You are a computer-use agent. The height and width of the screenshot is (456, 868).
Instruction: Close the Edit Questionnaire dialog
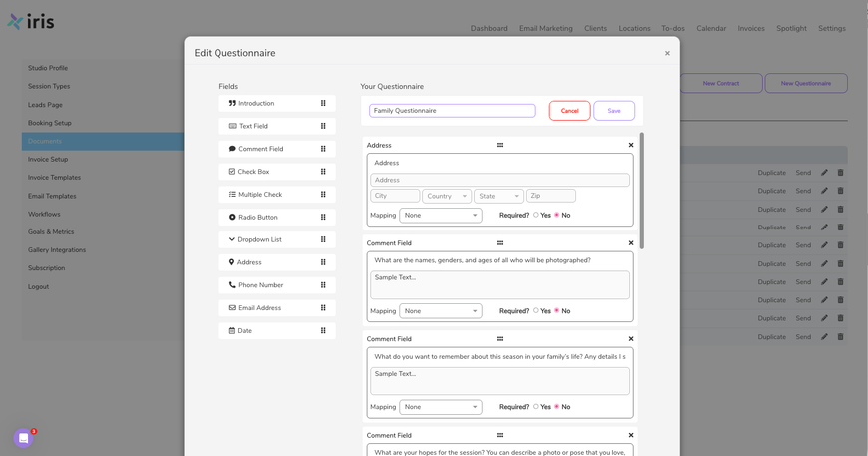pyautogui.click(x=667, y=53)
